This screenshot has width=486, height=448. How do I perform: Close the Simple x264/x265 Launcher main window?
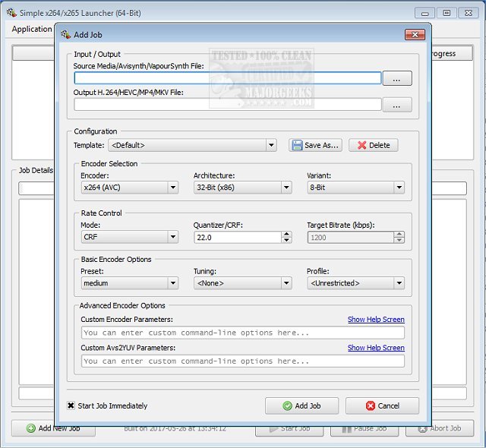click(469, 14)
